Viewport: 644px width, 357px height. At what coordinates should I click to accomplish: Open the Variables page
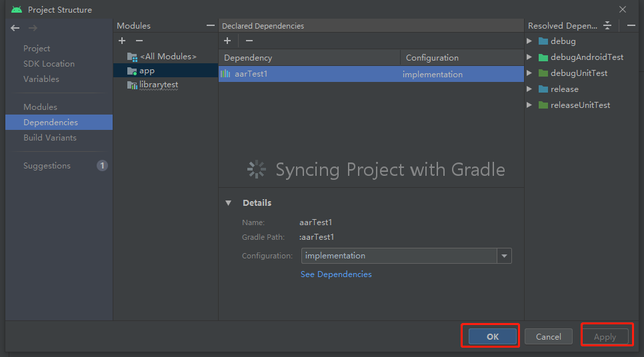click(41, 79)
